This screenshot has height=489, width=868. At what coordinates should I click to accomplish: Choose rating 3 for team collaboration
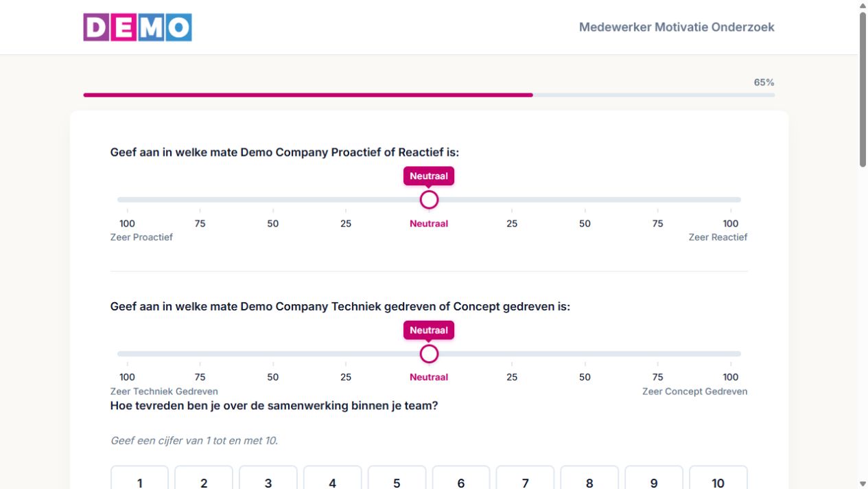click(x=268, y=478)
